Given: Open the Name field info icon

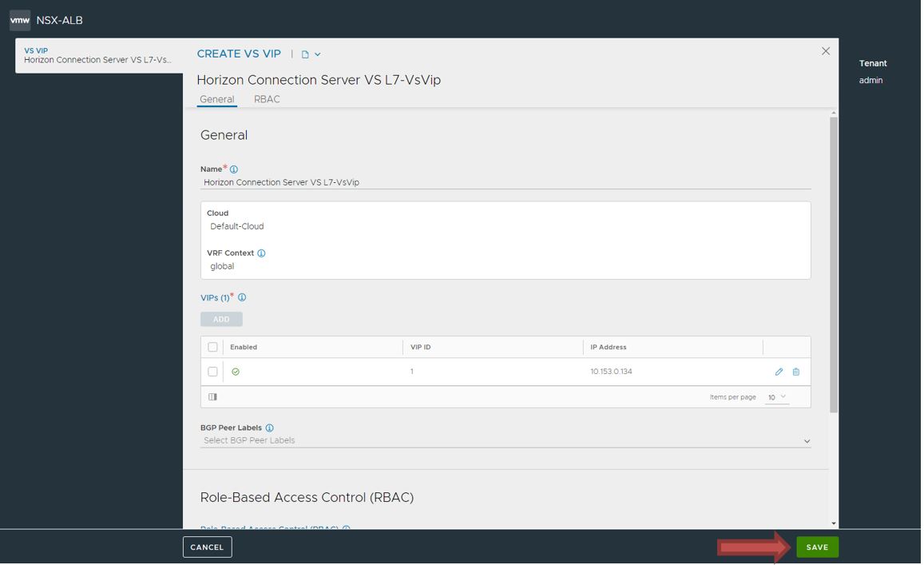Looking at the screenshot, I should tap(234, 169).
